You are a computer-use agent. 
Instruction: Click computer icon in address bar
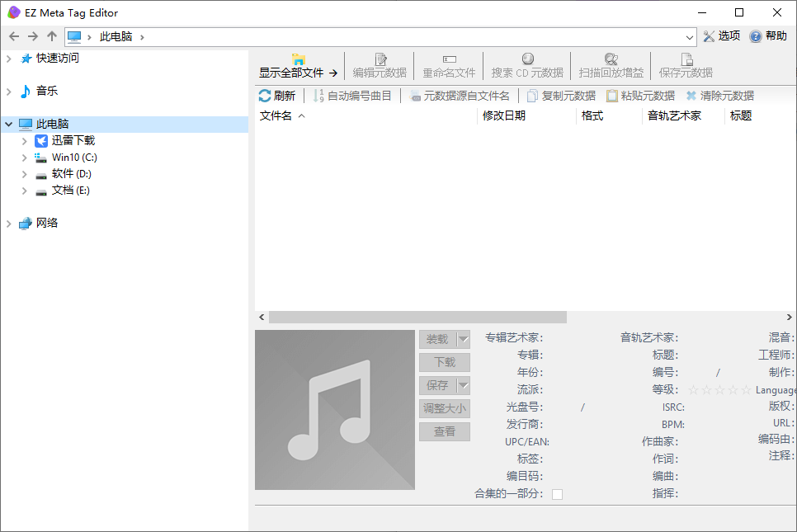74,36
